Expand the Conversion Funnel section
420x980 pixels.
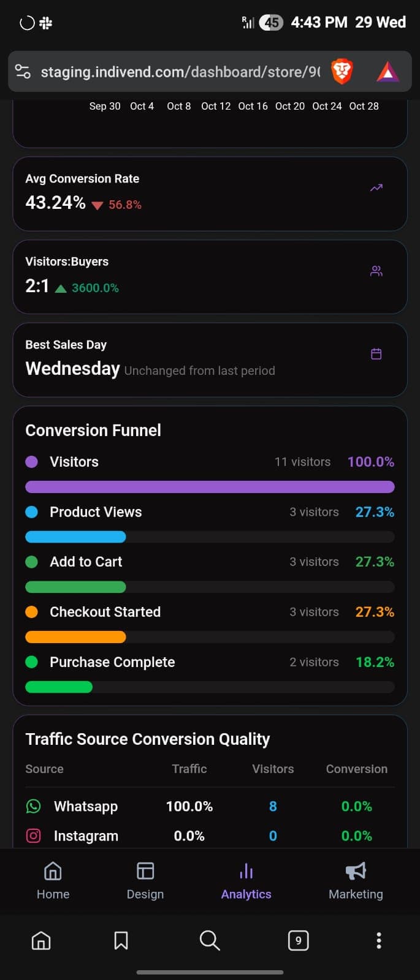coord(93,430)
